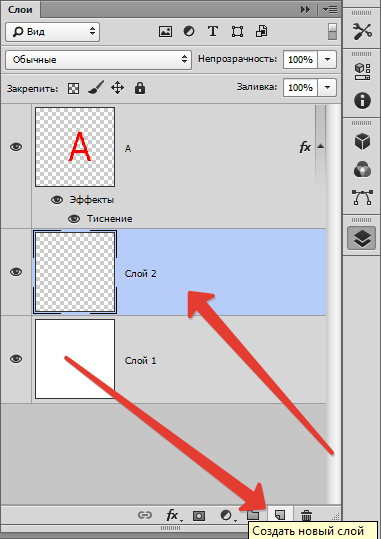Viewport: 381px width, 539px height.
Task: Expand the Непрозрачность opacity dropdown arrow
Action: (x=327, y=59)
